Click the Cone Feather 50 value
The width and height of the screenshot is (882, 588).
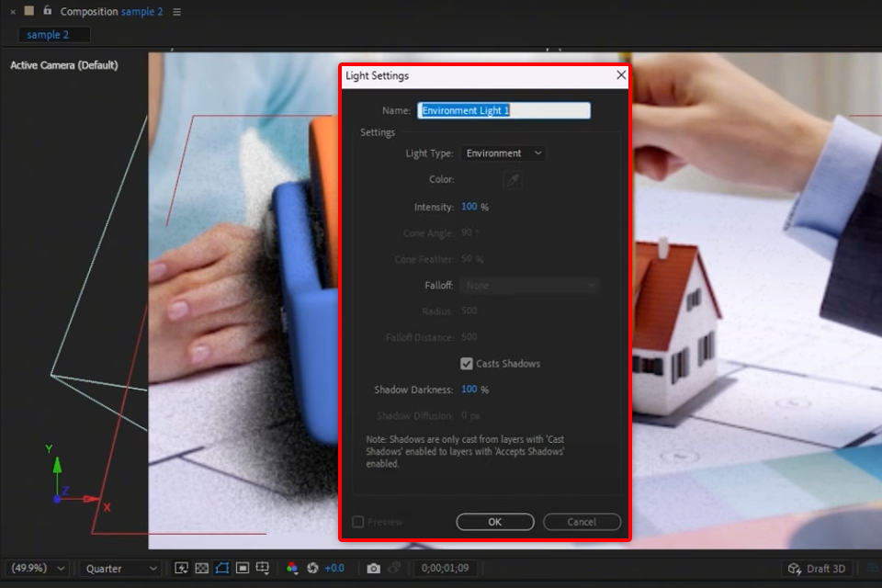[467, 259]
